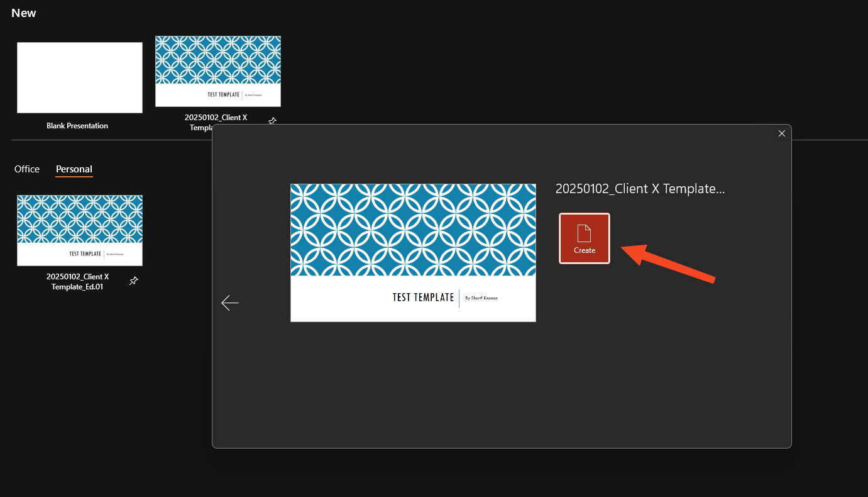
Task: Click the 20250102_Client X label in New row
Action: [216, 118]
